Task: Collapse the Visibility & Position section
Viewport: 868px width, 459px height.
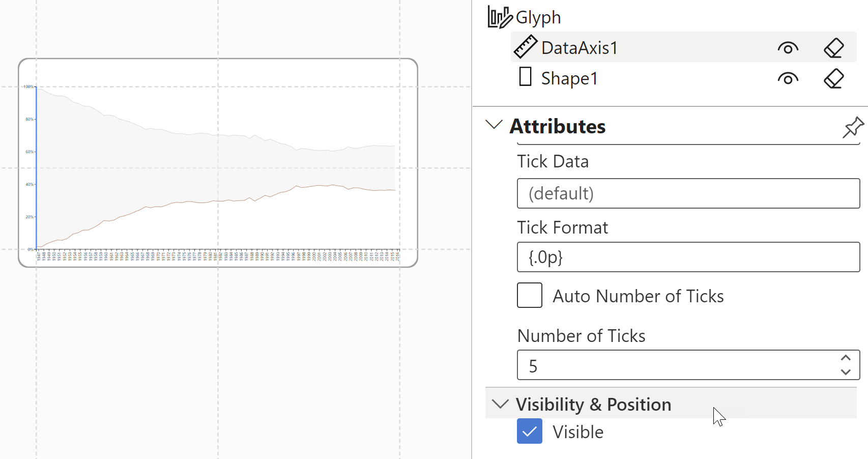Action: coord(500,403)
